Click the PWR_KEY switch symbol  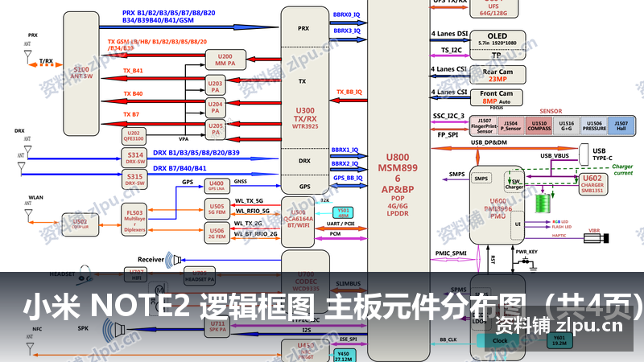click(x=526, y=261)
